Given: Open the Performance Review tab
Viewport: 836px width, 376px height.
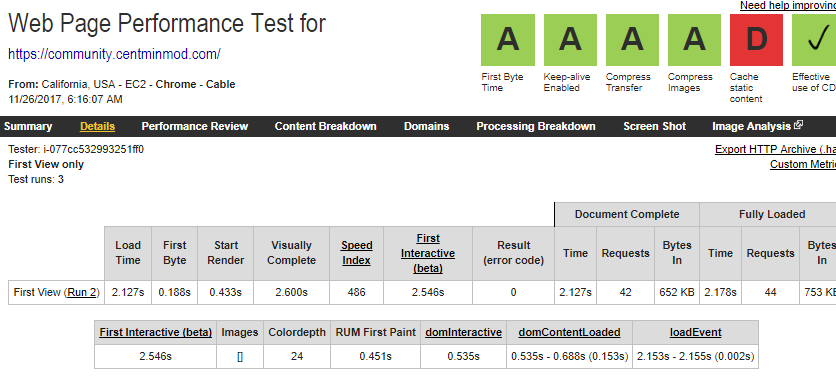Looking at the screenshot, I should coord(195,126).
